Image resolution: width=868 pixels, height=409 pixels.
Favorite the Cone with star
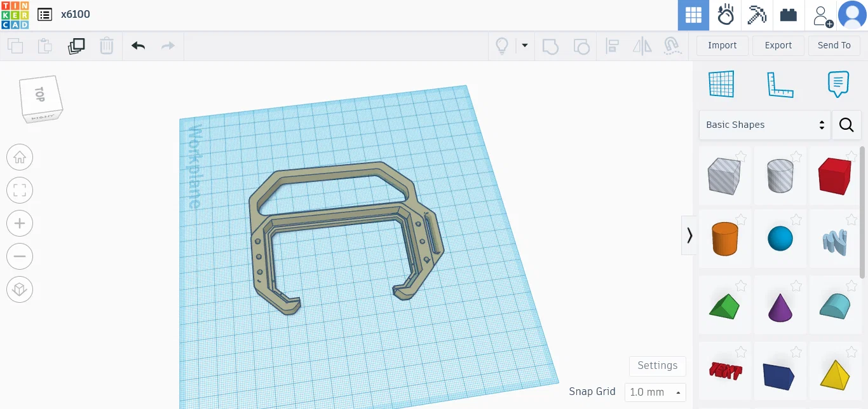796,286
